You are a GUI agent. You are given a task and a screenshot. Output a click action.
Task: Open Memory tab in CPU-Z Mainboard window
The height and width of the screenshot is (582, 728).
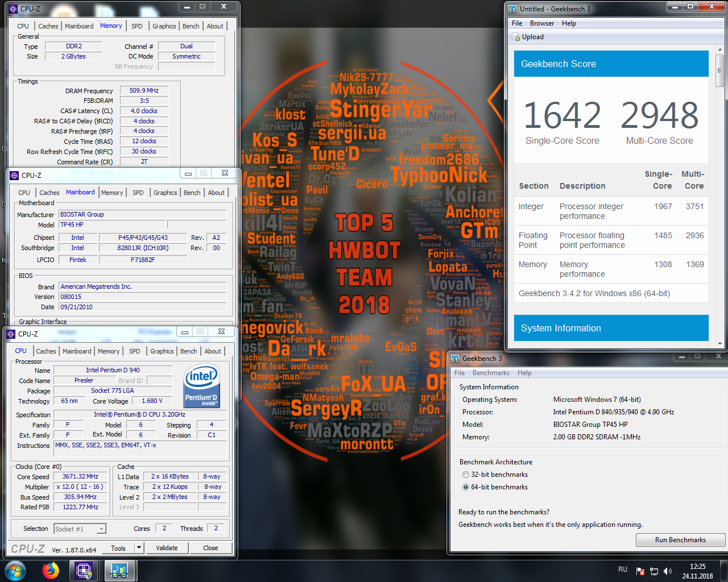(x=112, y=193)
